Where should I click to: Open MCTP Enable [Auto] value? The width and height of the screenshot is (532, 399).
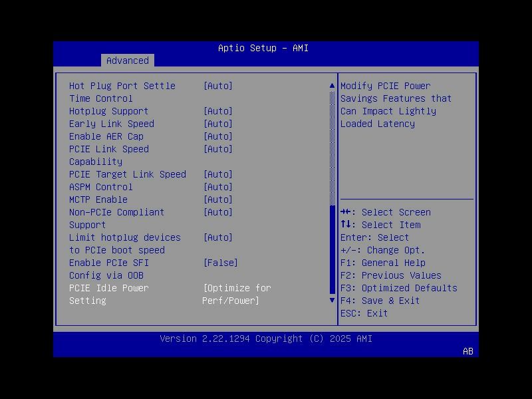pyautogui.click(x=218, y=199)
